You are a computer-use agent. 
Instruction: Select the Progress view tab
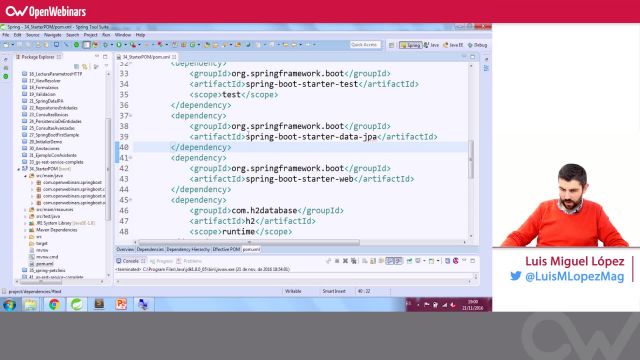coord(162,261)
